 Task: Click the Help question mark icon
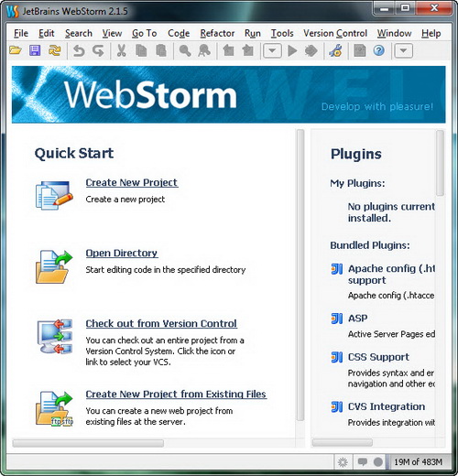tap(379, 50)
